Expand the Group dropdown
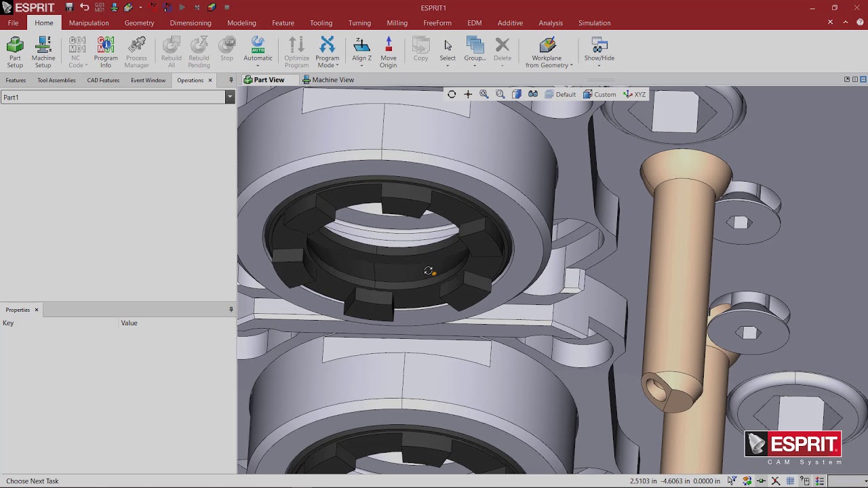This screenshot has width=868, height=488. (x=475, y=65)
